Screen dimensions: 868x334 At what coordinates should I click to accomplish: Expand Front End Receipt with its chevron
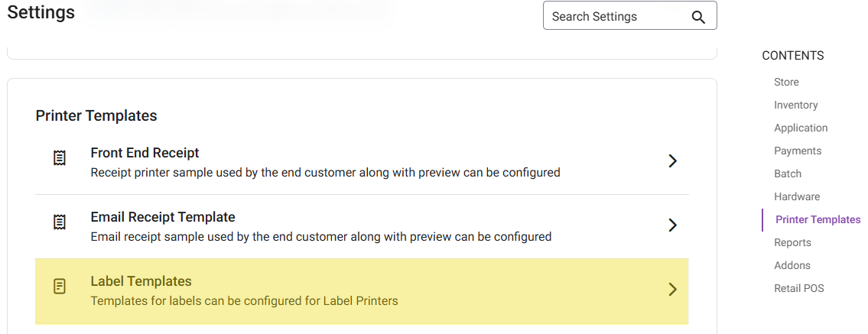(x=672, y=161)
